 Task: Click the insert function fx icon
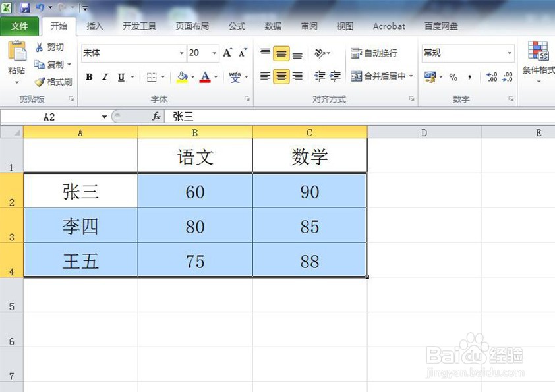156,116
